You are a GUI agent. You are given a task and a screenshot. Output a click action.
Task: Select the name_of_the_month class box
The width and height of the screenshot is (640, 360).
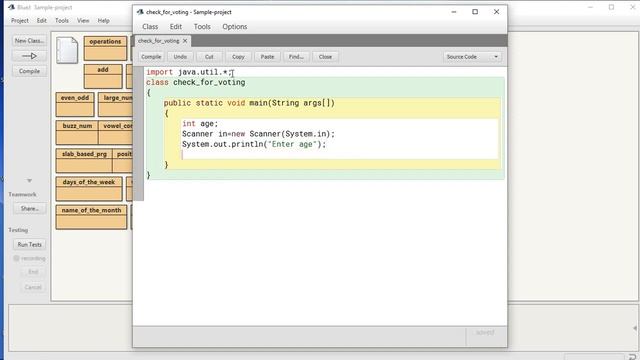pos(91,217)
